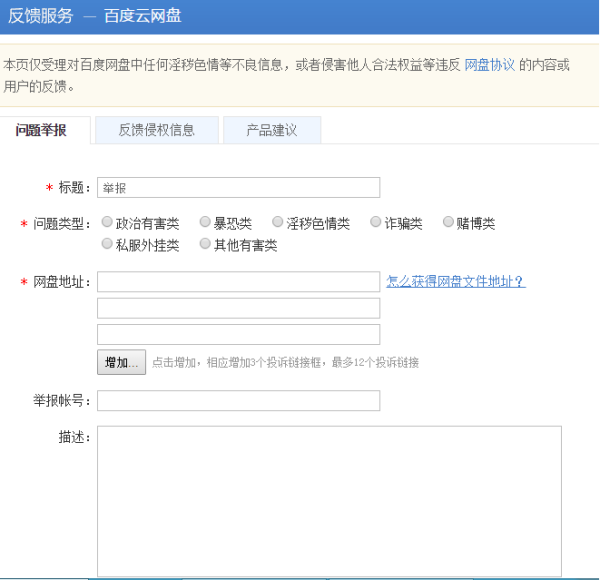Pick the 其他有害类 radio button
The height and width of the screenshot is (580, 600).
coord(205,244)
